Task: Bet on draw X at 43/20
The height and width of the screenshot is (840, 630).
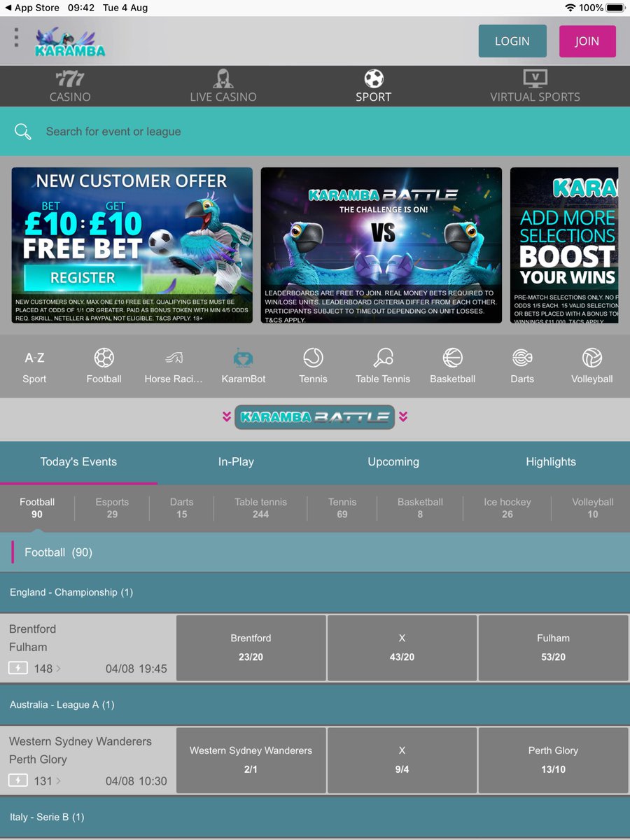Action: coord(402,648)
